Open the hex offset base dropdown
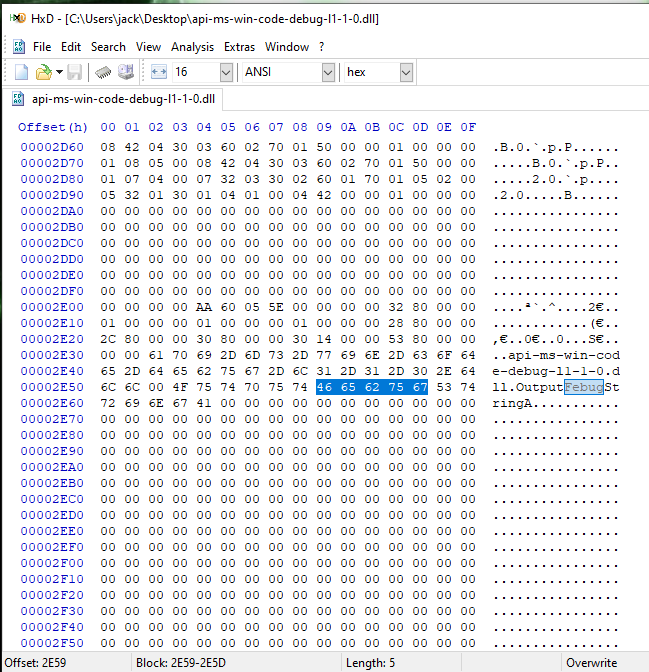This screenshot has width=649, height=672. (406, 72)
